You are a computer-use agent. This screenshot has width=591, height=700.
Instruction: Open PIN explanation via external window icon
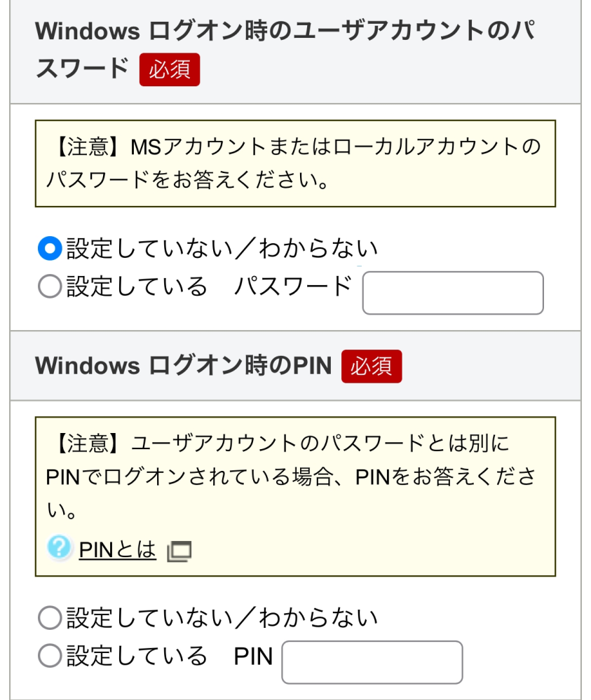(179, 551)
